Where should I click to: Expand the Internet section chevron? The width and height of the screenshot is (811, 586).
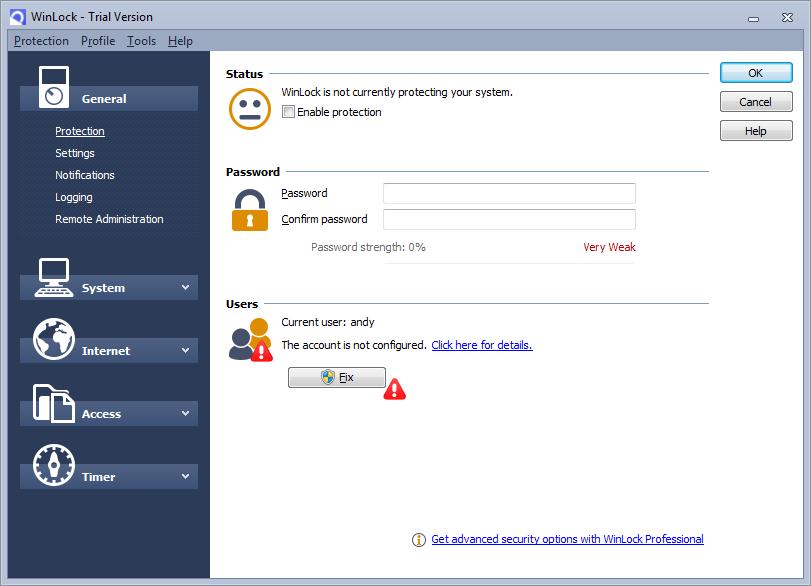tap(185, 350)
